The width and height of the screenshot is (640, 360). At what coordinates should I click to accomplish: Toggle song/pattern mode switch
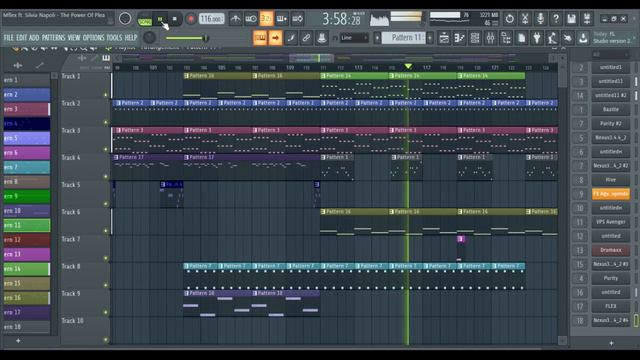click(x=144, y=19)
